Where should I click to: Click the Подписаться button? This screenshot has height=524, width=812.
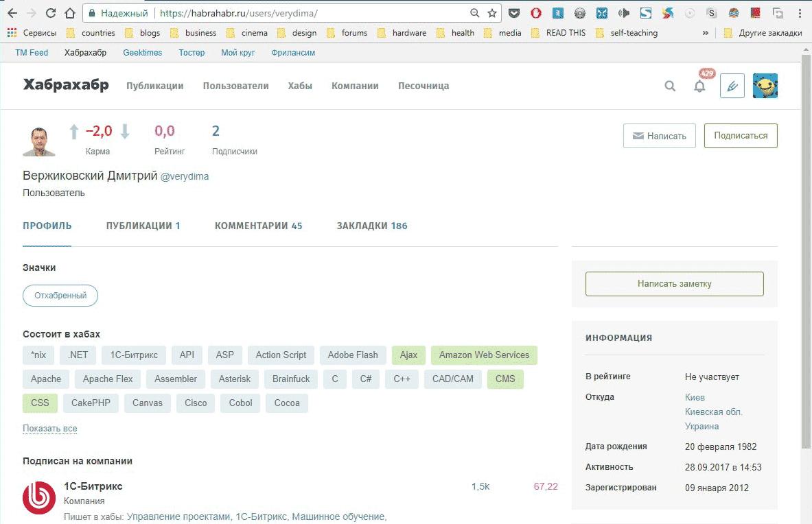741,136
